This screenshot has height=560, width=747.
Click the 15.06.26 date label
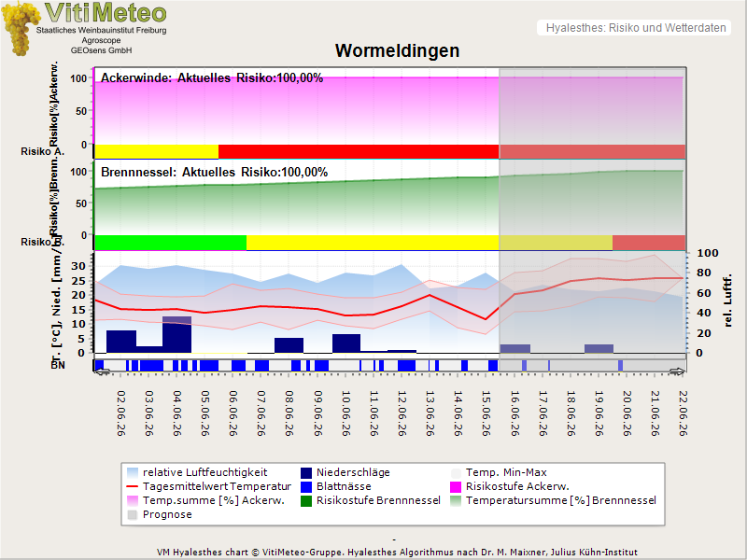pos(486,413)
